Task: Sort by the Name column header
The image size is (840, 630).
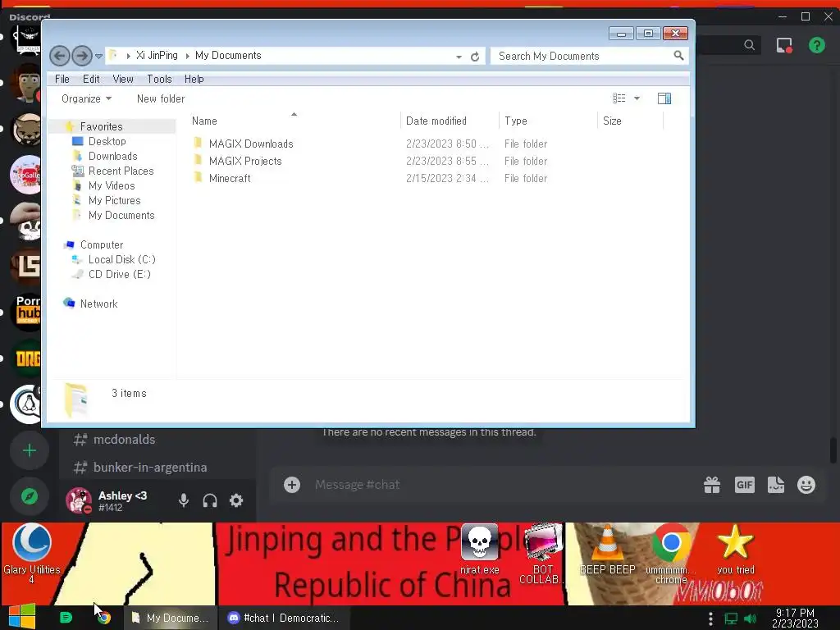Action: [294, 121]
